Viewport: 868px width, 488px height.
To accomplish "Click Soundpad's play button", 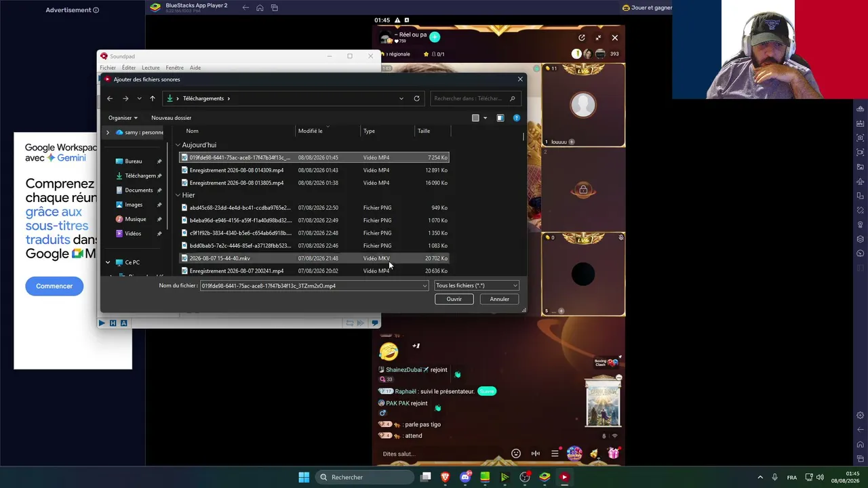I will [102, 323].
